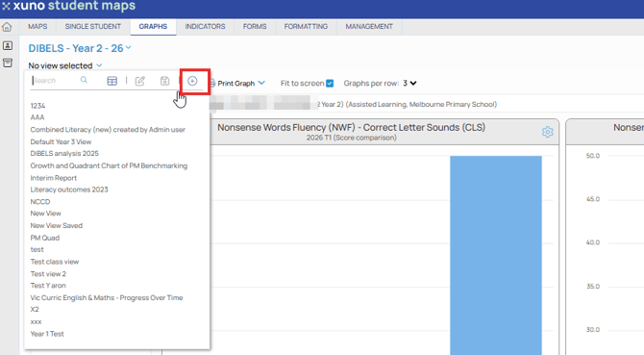Open graph settings gear on NWF graph
Screen dimensions: 644x355
tap(548, 132)
